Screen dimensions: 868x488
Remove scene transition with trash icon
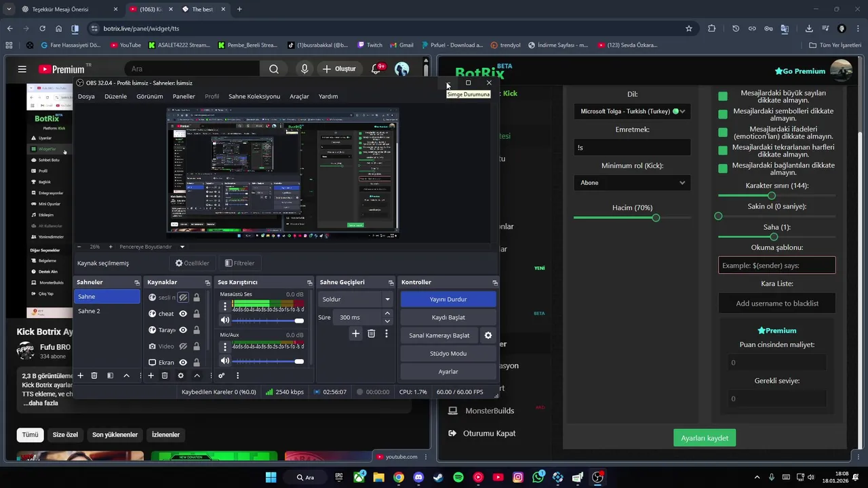(371, 333)
